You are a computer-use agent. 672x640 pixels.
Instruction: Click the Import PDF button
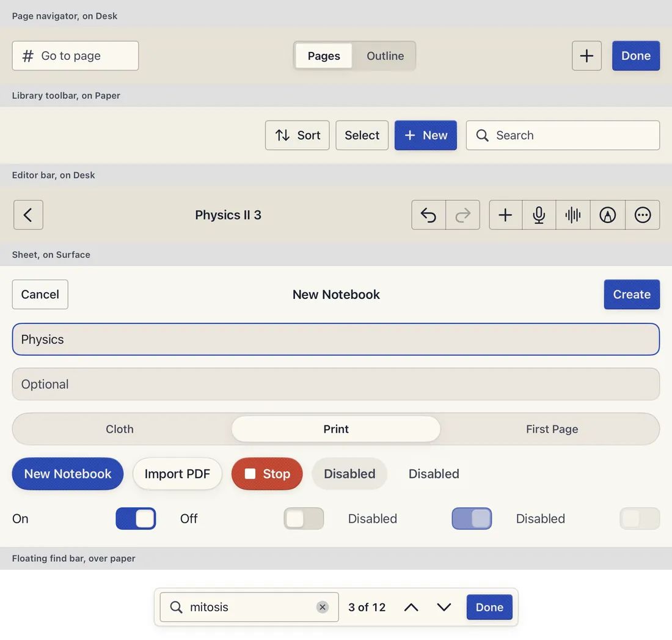click(177, 474)
